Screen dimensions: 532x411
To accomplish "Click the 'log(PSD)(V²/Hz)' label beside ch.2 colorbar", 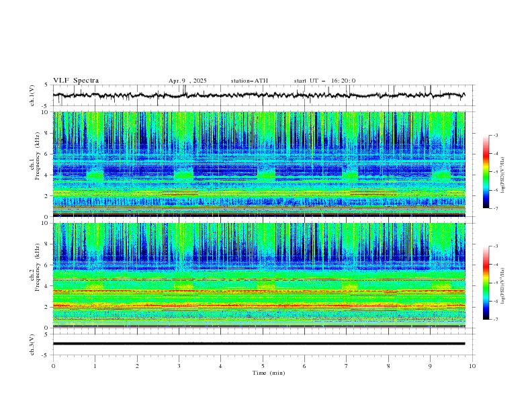I will (502, 286).
